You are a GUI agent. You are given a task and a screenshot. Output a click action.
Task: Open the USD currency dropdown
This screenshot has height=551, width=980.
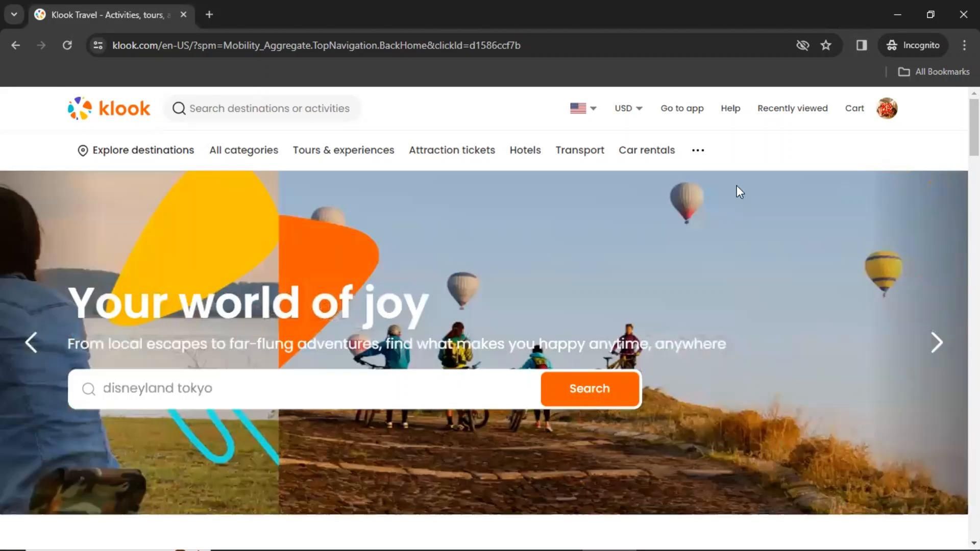[x=628, y=108]
